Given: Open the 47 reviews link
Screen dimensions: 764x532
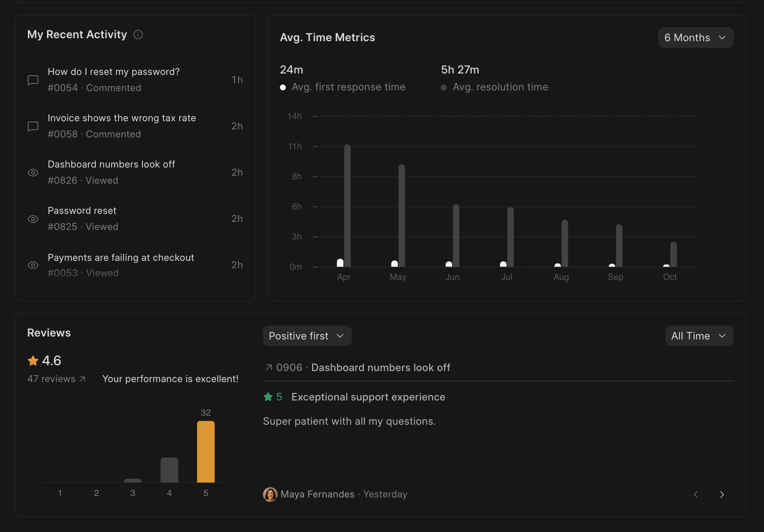Looking at the screenshot, I should pos(56,379).
